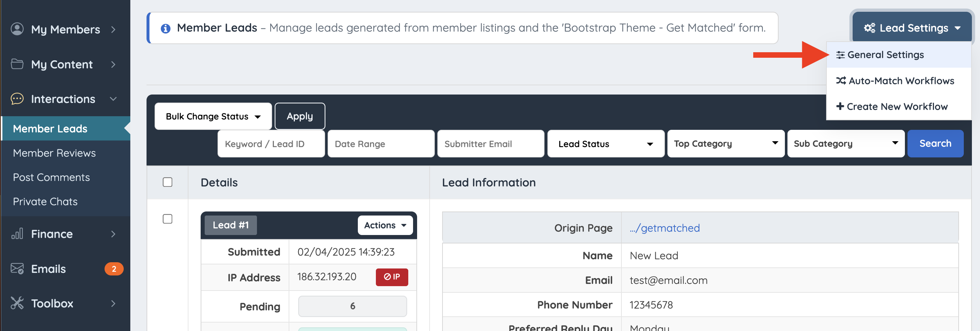
Task: Open the Actions dropdown for Lead #1
Action: pyautogui.click(x=385, y=225)
